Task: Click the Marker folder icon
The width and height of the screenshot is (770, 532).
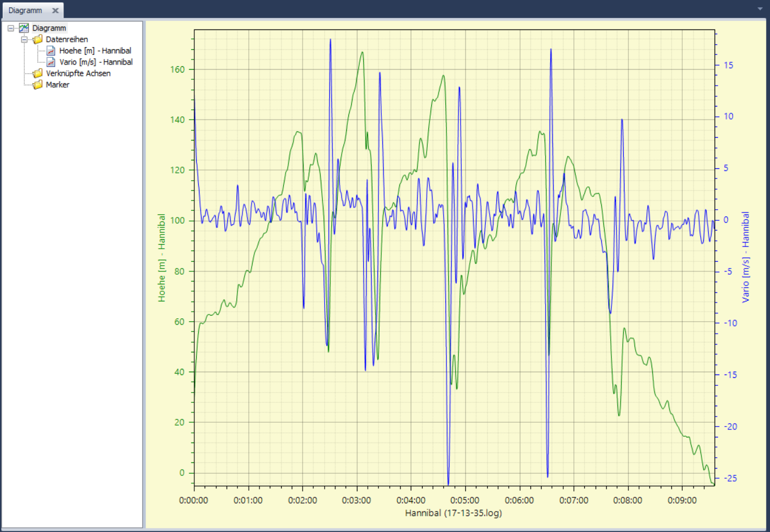Action: pyautogui.click(x=38, y=84)
